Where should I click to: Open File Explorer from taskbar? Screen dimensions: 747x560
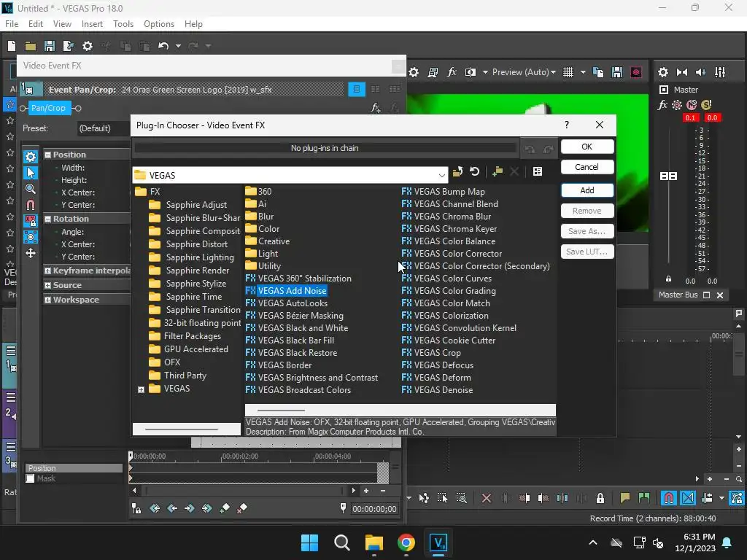(374, 542)
